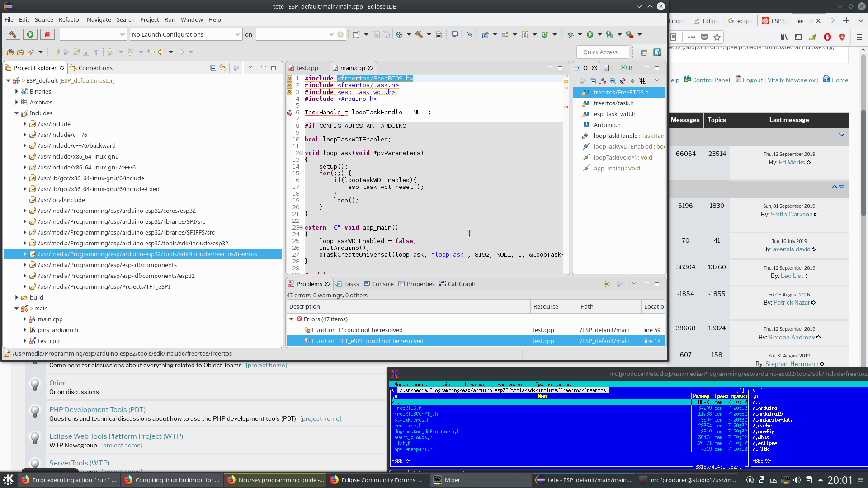
Task: Expand the Binaries tree node
Action: [16, 91]
